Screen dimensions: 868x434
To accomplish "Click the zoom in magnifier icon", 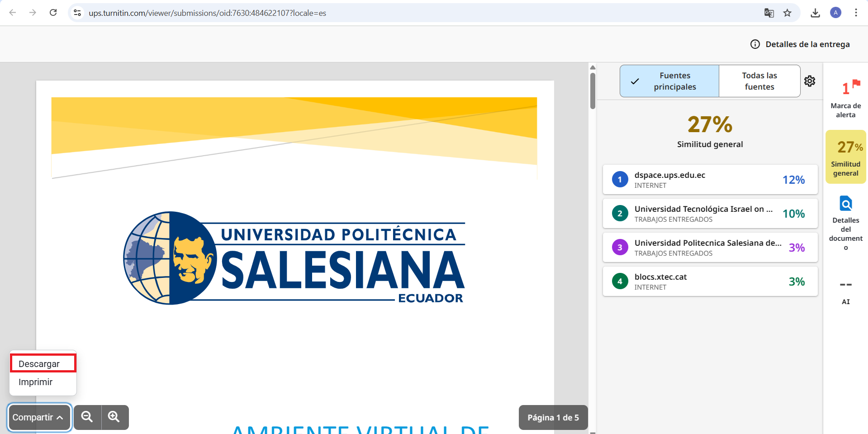I will [114, 417].
